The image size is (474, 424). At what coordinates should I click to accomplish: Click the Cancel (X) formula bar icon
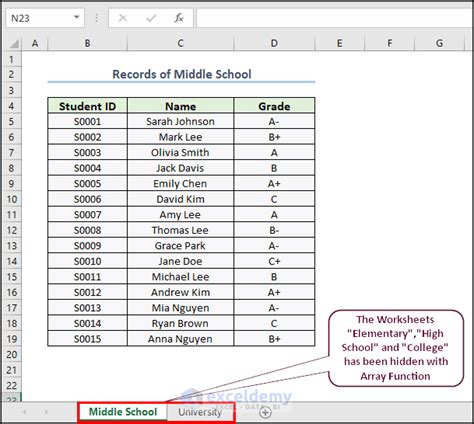123,18
